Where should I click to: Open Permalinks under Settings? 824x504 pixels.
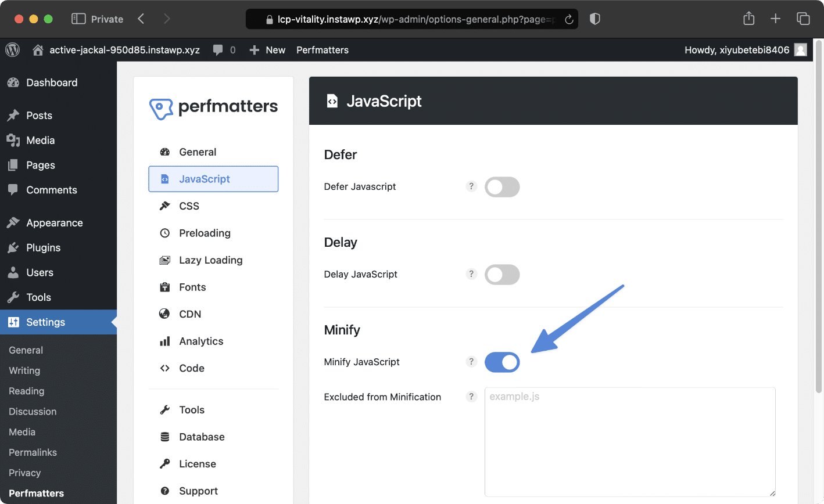[33, 452]
